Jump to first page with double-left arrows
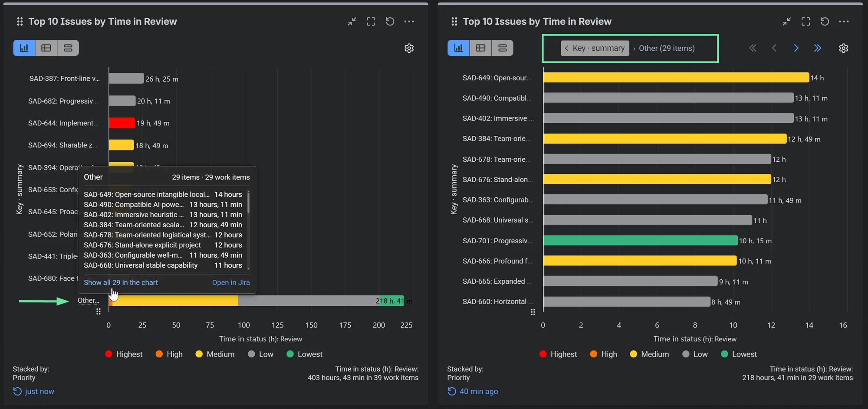The image size is (868, 409). 753,48
